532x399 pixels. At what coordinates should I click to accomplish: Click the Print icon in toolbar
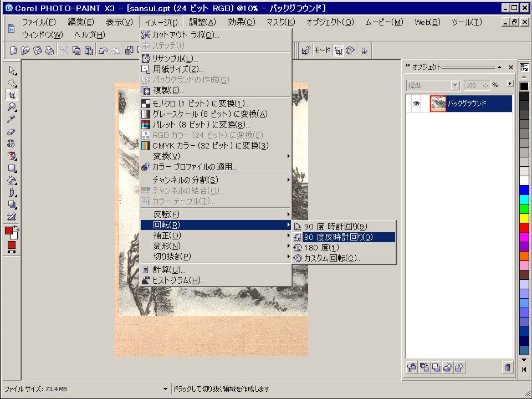[x=50, y=50]
